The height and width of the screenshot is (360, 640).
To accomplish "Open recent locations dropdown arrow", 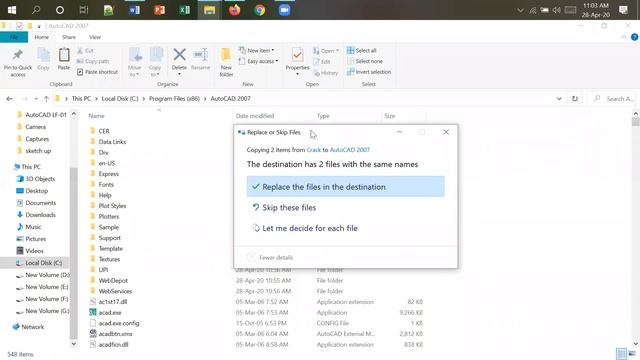I will [x=36, y=99].
